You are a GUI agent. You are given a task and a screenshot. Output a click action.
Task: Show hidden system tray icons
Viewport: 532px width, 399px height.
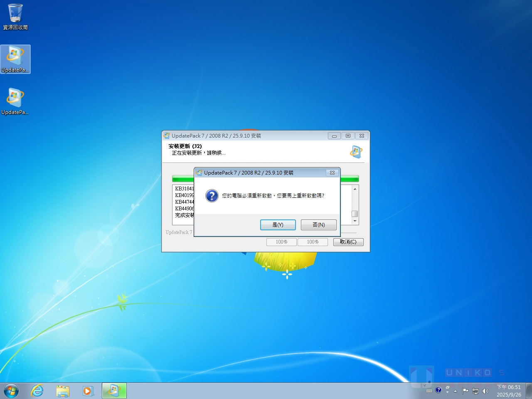(456, 391)
